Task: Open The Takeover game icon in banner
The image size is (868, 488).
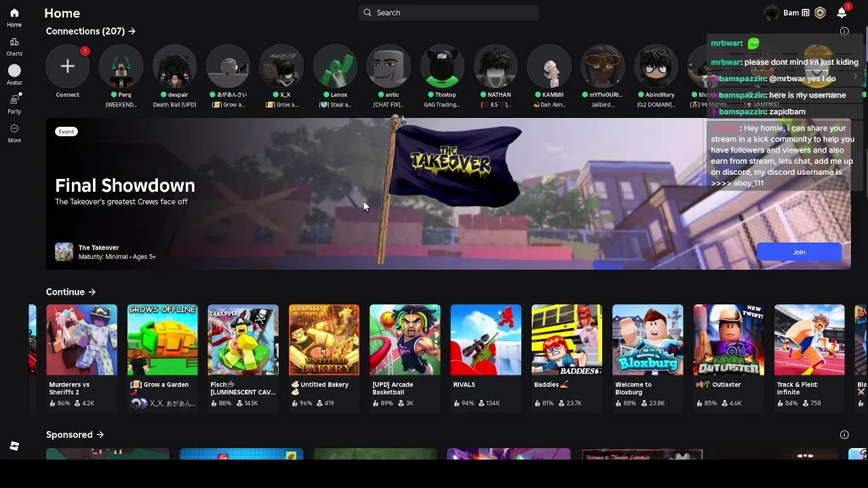Action: [x=64, y=251]
